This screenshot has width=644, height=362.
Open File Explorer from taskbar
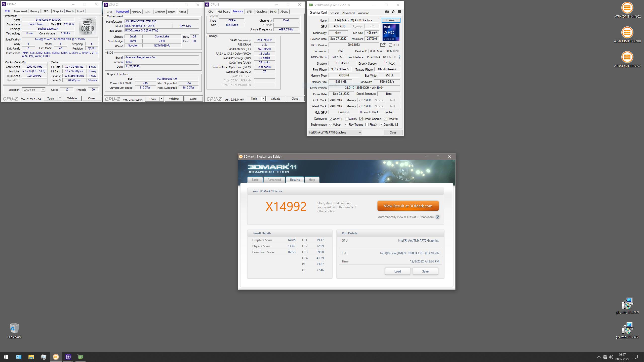(31, 357)
